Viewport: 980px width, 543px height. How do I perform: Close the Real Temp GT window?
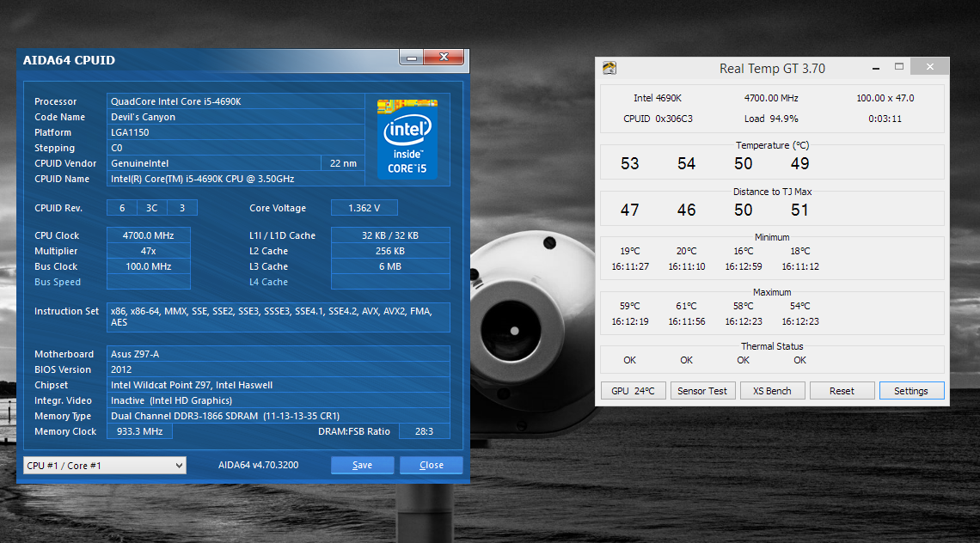tap(930, 67)
